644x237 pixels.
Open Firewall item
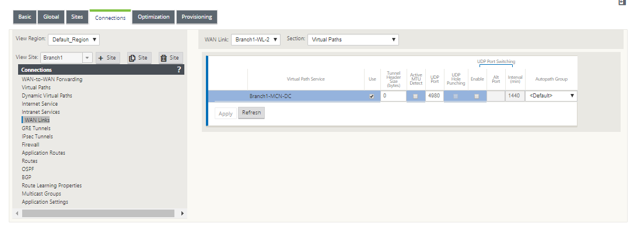30,145
